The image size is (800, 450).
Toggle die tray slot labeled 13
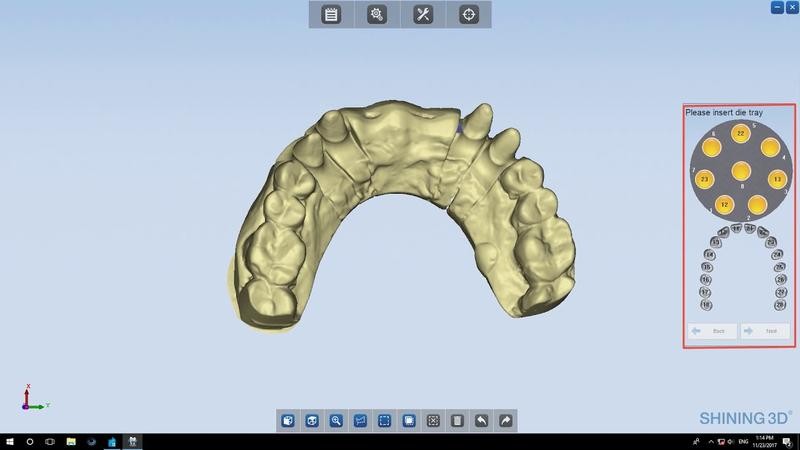[776, 179]
